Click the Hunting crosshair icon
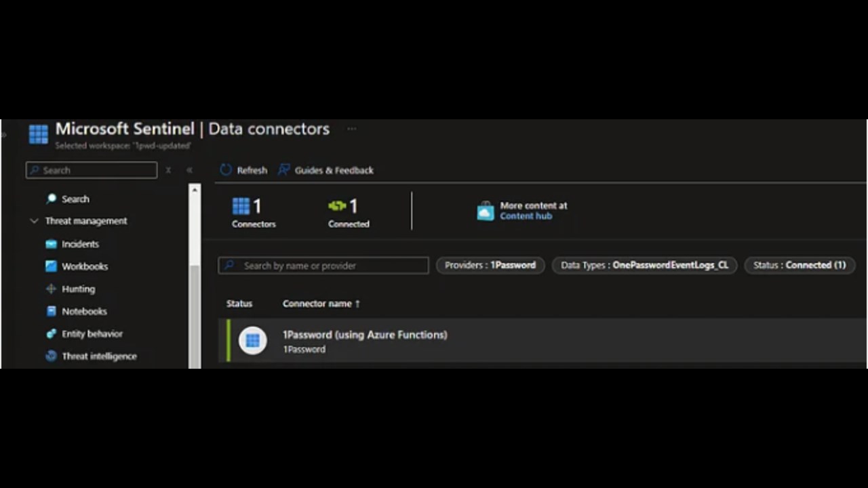868x488 pixels. pyautogui.click(x=51, y=289)
